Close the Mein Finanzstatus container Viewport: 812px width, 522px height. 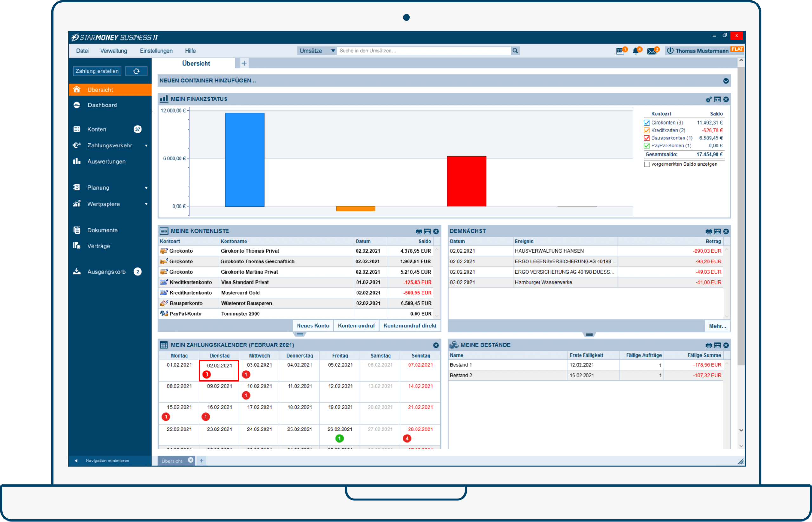pos(726,100)
